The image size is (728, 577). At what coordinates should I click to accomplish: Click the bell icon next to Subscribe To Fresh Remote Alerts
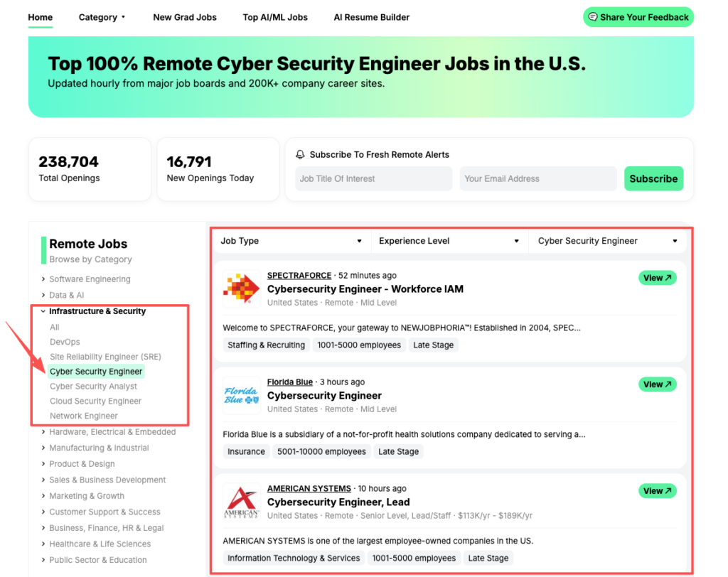pos(299,154)
